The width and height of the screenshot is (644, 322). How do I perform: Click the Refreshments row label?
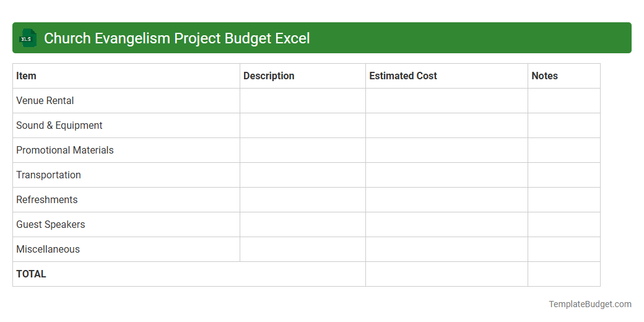pyautogui.click(x=47, y=199)
